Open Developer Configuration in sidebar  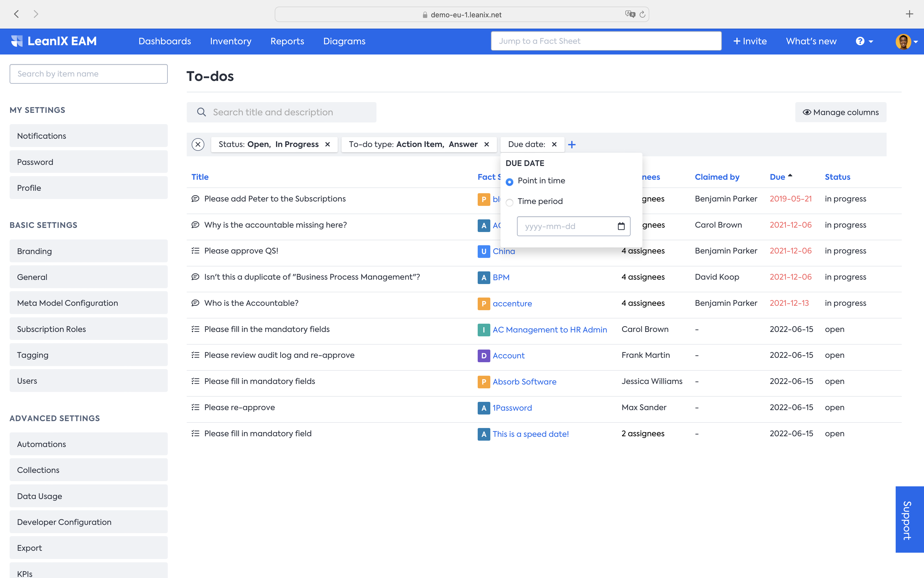point(89,522)
